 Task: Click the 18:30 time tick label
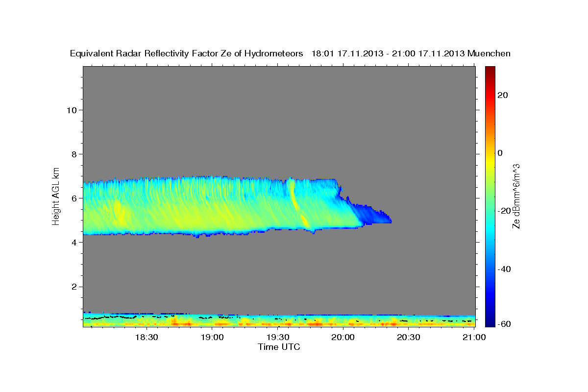[x=147, y=337]
